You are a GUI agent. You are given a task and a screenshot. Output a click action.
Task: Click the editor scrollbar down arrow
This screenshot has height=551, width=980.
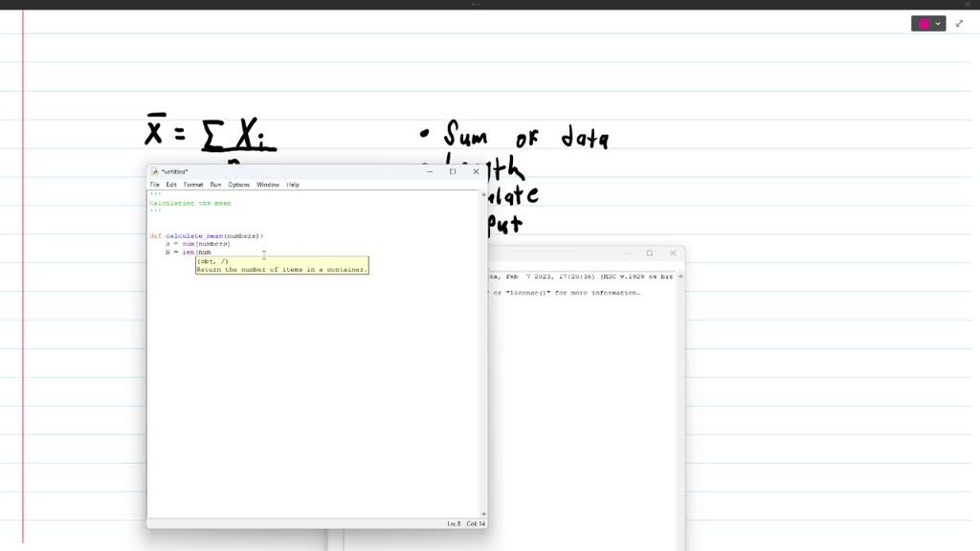[483, 514]
